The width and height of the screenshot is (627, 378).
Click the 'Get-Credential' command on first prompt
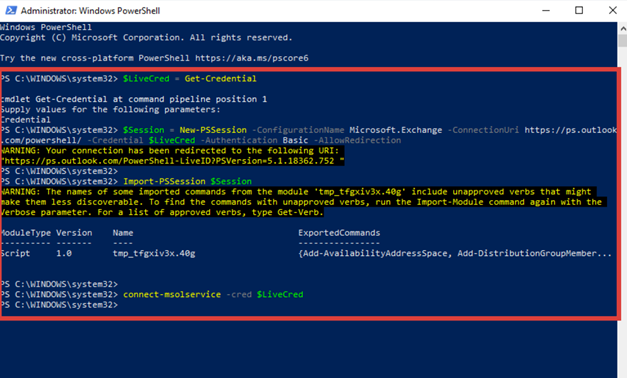tap(220, 78)
